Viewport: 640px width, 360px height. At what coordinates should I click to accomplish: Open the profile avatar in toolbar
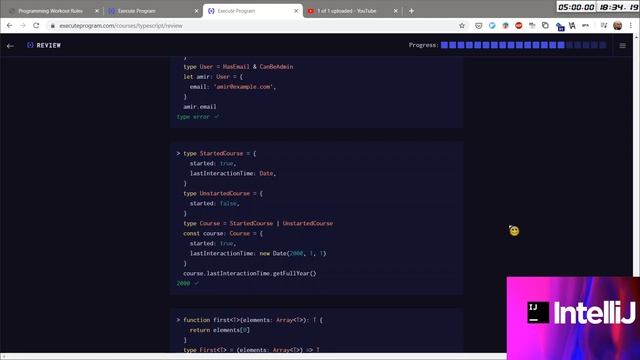coord(618,26)
